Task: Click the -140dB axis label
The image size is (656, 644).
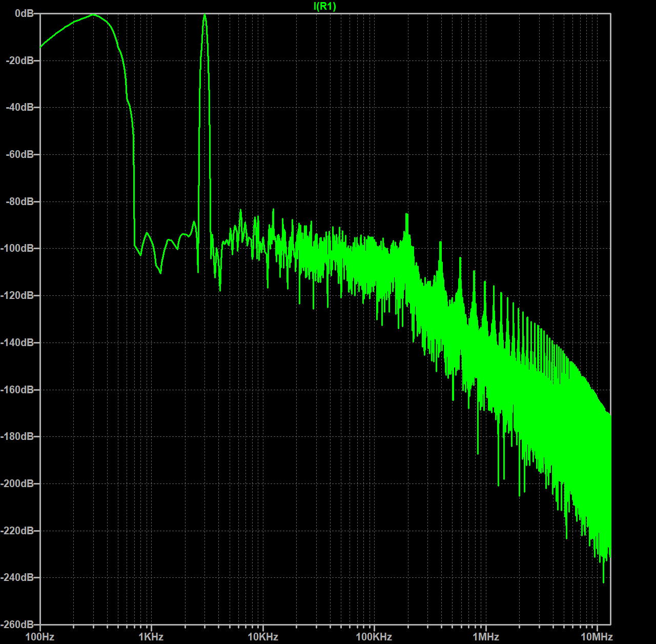Action: tap(17, 343)
